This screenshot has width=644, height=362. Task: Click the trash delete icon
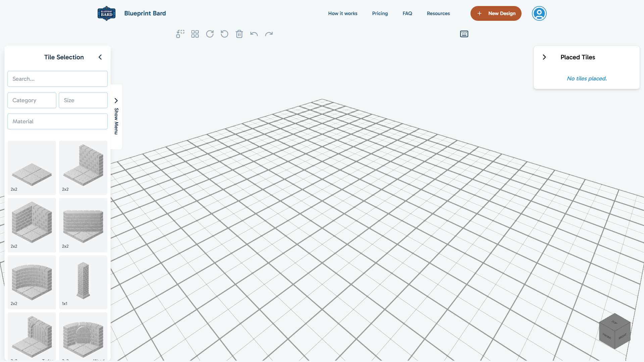239,34
